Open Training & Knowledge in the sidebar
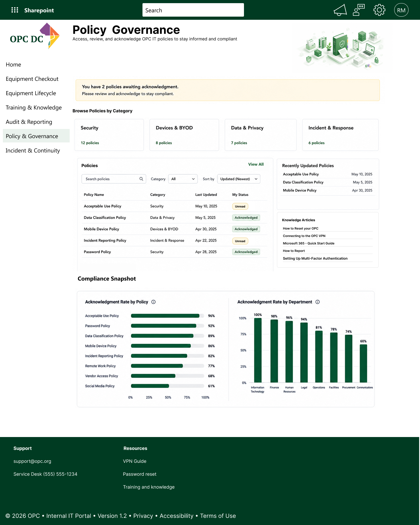 [x=34, y=107]
